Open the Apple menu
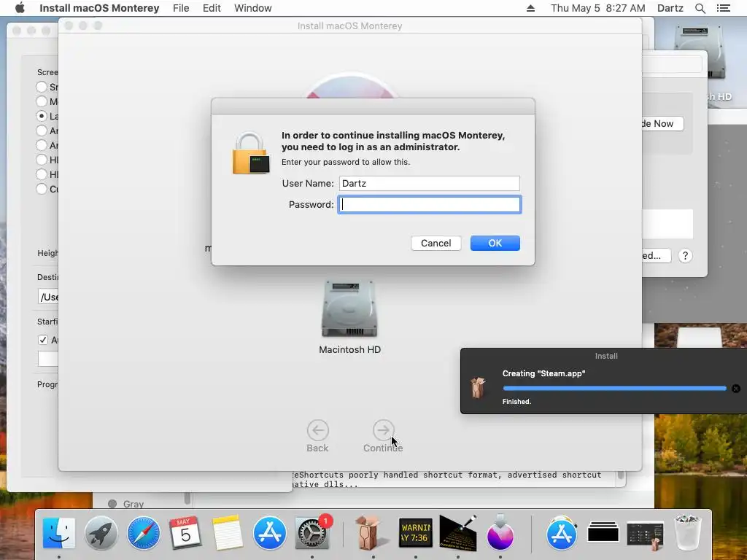The width and height of the screenshot is (747, 560). 20,8
